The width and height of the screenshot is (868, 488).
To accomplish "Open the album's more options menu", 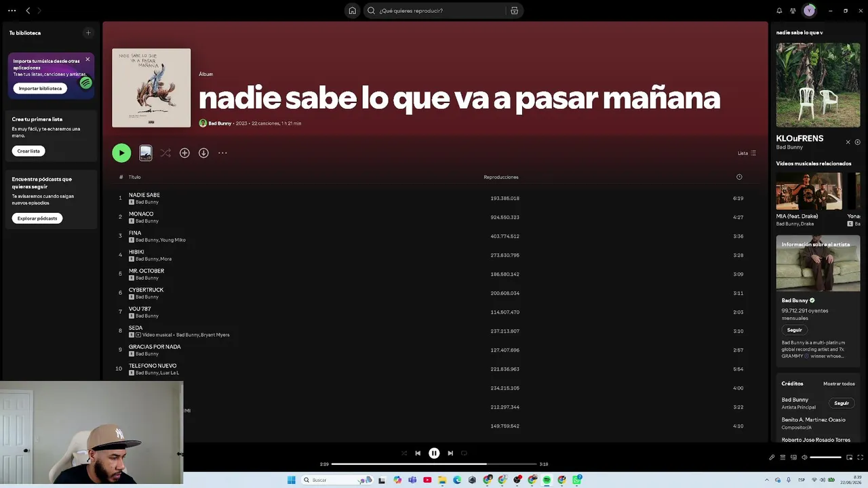I will 222,153.
